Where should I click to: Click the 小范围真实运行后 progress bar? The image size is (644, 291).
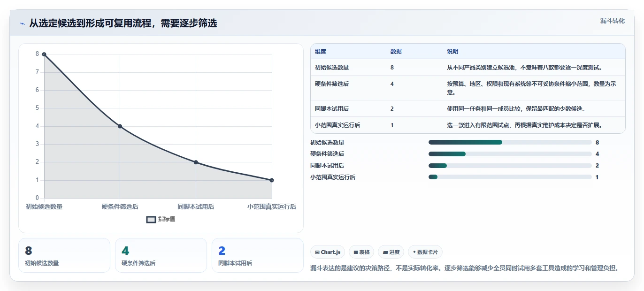pyautogui.click(x=510, y=177)
